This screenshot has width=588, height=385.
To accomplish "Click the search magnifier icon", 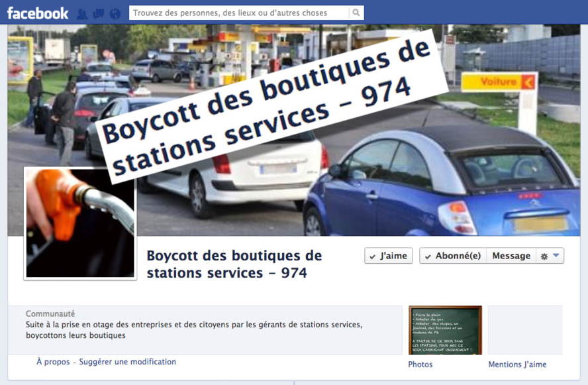I will pyautogui.click(x=356, y=13).
